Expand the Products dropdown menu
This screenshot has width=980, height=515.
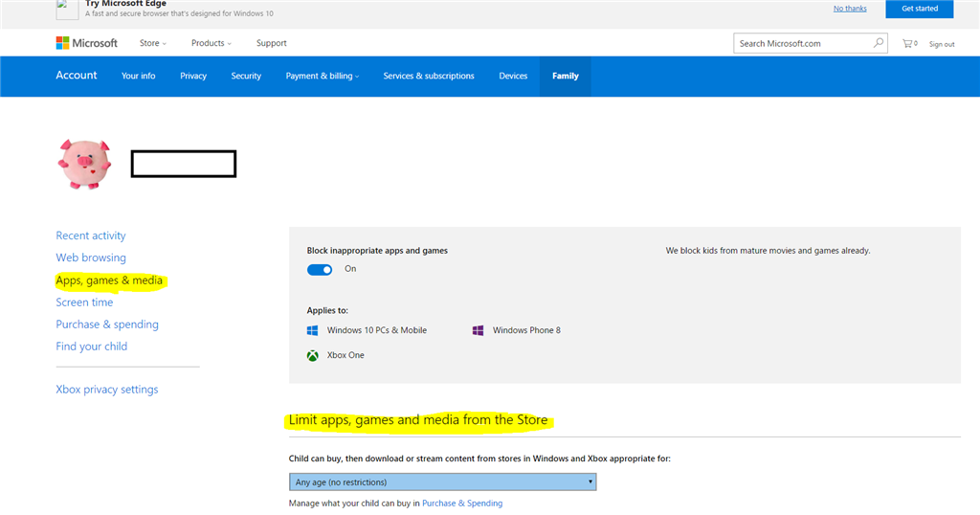pos(211,43)
